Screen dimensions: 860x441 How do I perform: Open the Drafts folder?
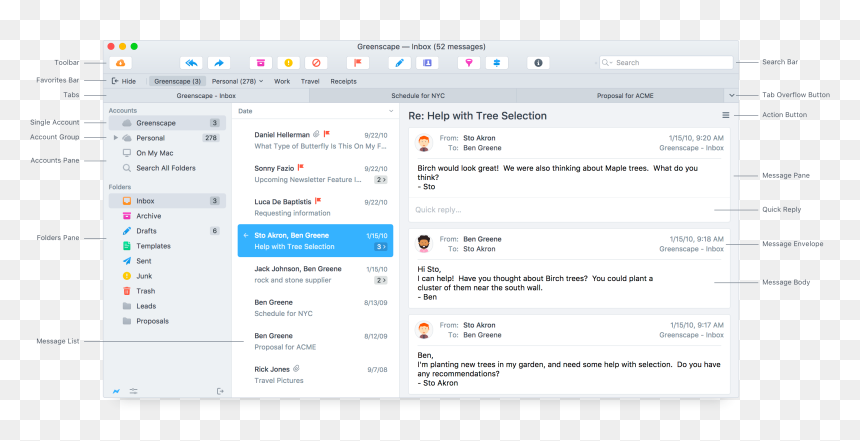pyautogui.click(x=167, y=231)
